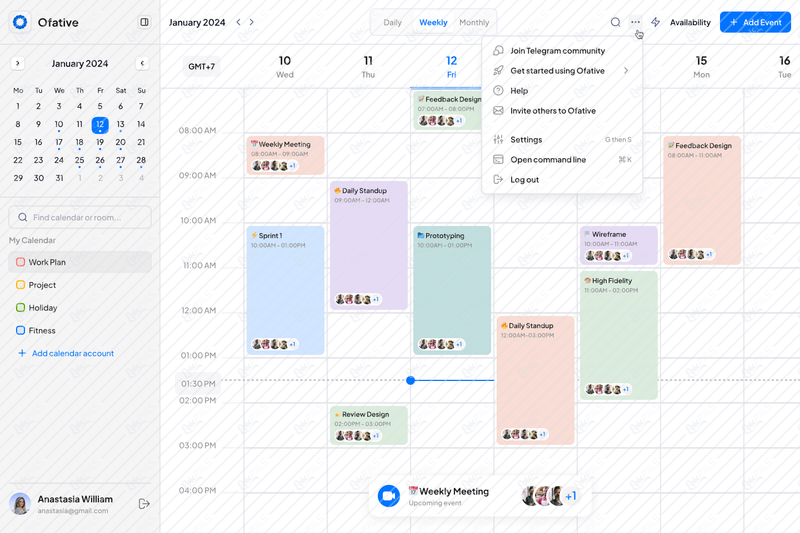This screenshot has width=800, height=533.
Task: Open Wednesday Weekly Meeting event card
Action: [x=286, y=155]
